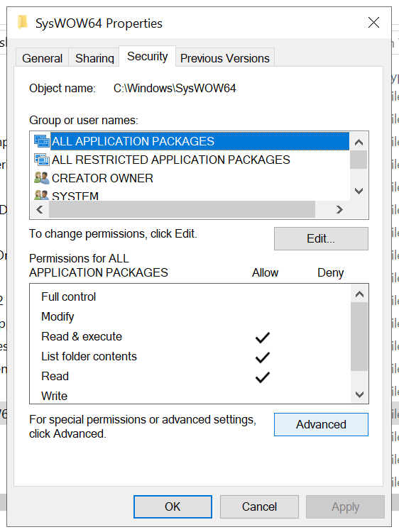Select ALL RESTRICTED APPLICATION PACKAGES entry
The width and height of the screenshot is (399, 532).
click(x=171, y=160)
